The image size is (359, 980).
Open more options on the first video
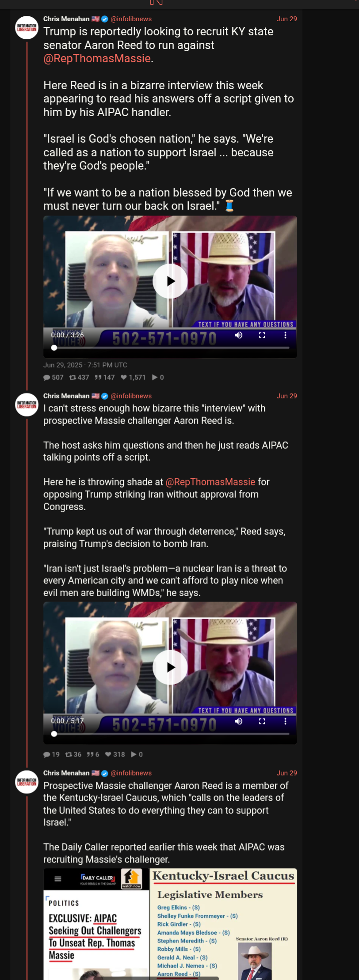pyautogui.click(x=285, y=335)
